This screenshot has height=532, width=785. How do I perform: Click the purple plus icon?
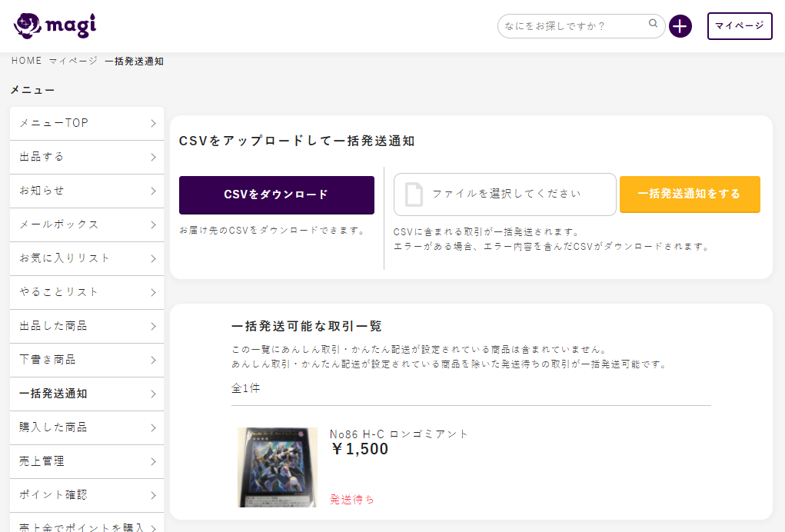pyautogui.click(x=680, y=26)
